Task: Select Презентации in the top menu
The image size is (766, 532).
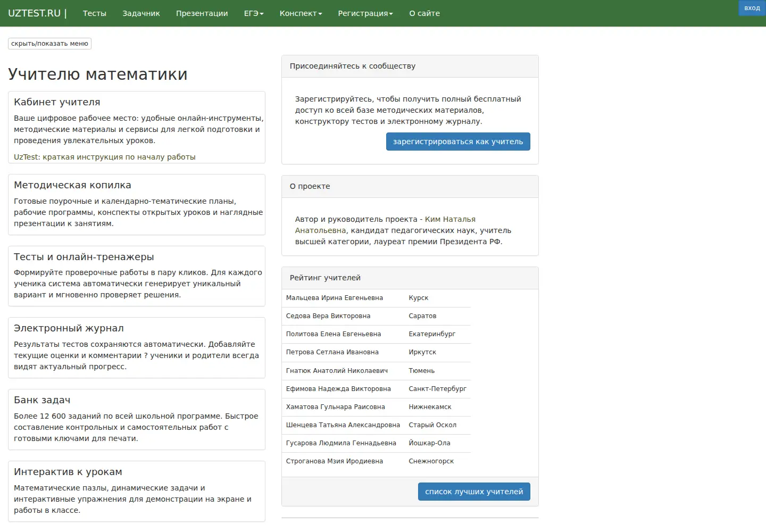Action: (202, 13)
